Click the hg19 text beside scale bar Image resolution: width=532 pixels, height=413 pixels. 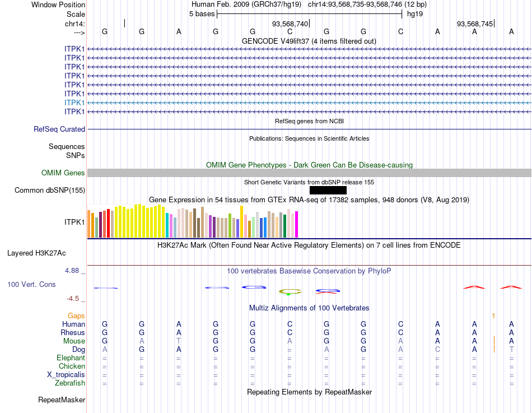point(415,14)
